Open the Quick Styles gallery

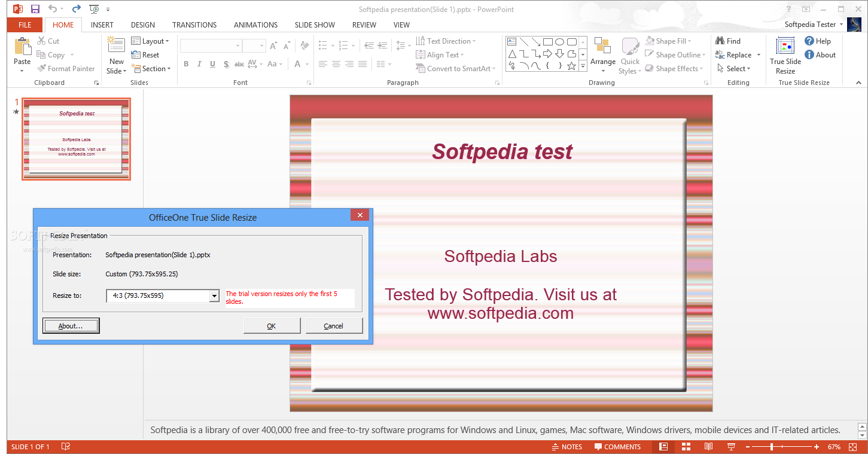tap(630, 56)
